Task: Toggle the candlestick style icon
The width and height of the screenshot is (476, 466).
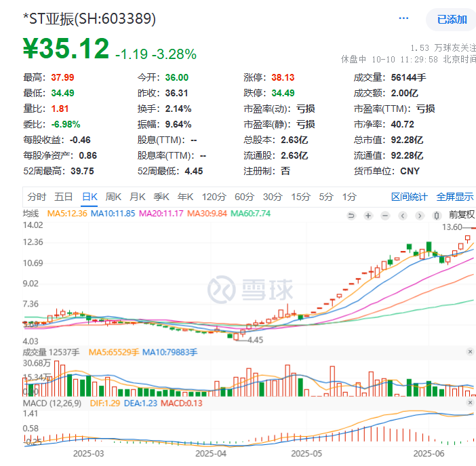Action: coord(437,216)
